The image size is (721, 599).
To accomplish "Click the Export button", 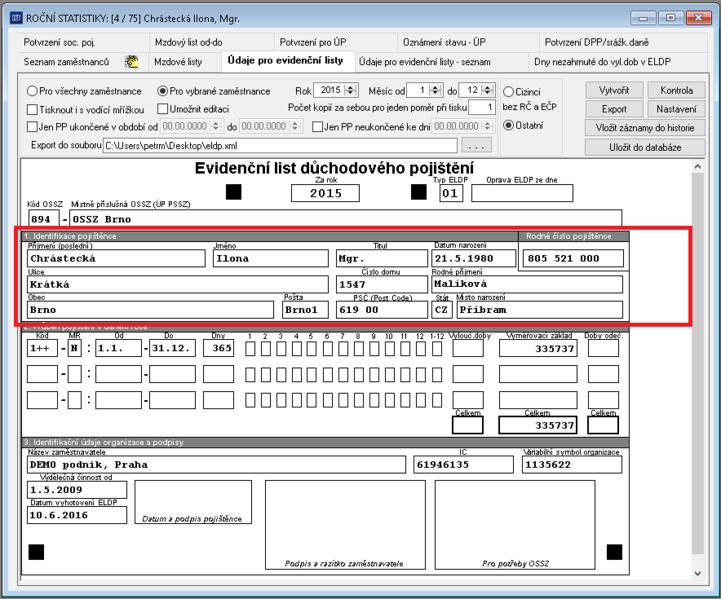I will tap(614, 109).
